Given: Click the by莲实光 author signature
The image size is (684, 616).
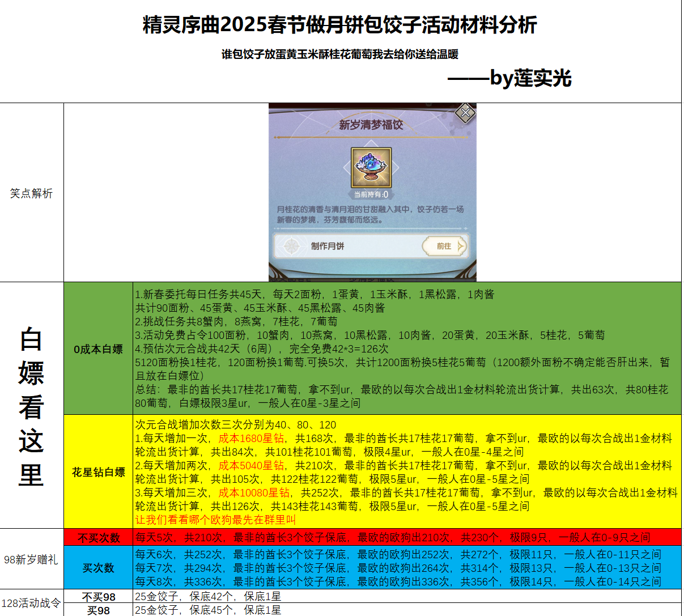Looking at the screenshot, I should [509, 78].
